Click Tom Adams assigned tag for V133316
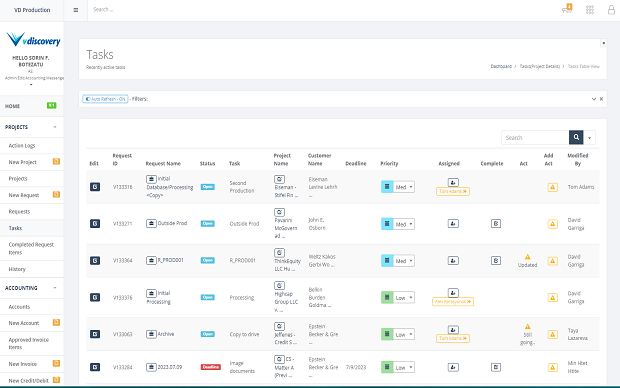 coord(453,191)
